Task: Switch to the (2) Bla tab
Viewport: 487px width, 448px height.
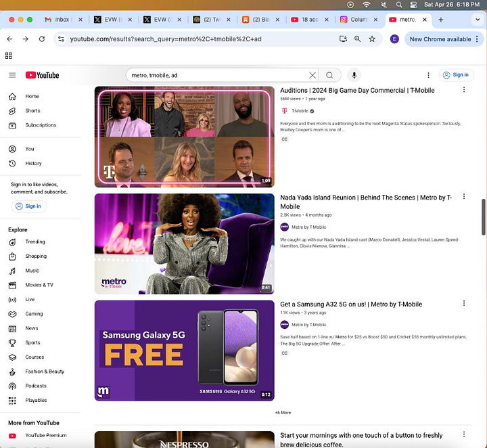Action: (260, 20)
